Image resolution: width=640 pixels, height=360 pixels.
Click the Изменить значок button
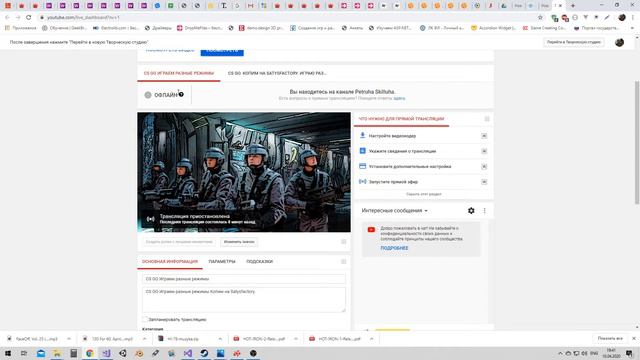pos(239,242)
